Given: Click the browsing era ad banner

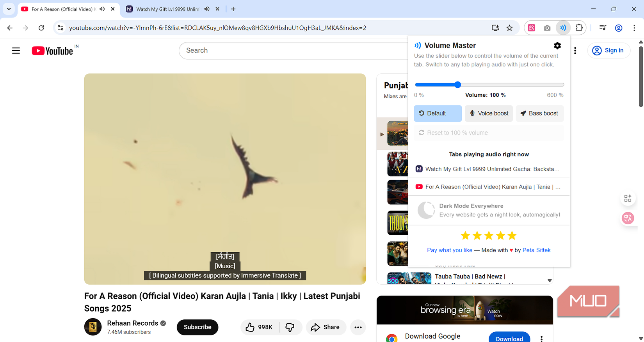Looking at the screenshot, I should click(x=464, y=310).
